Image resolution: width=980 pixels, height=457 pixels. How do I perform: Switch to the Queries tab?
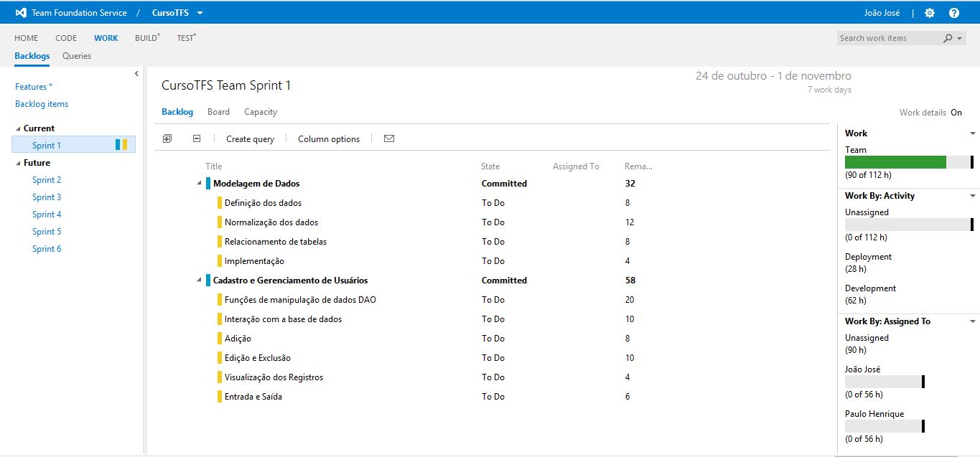[x=77, y=56]
